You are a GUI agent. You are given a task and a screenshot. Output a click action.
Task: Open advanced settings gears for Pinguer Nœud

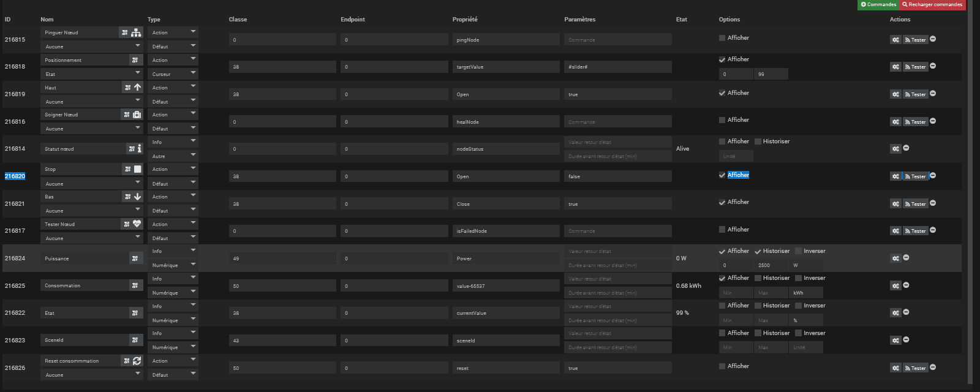895,40
